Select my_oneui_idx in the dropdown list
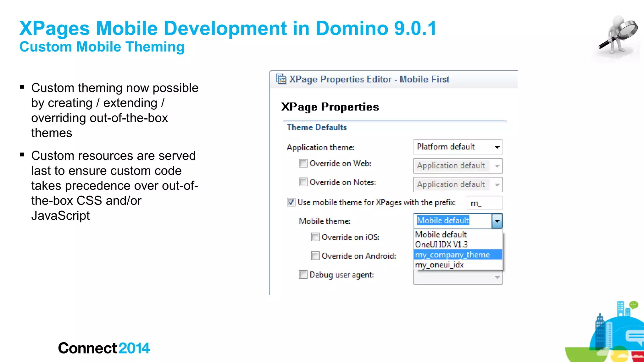Screen dimensions: 644x362 pos(458,265)
